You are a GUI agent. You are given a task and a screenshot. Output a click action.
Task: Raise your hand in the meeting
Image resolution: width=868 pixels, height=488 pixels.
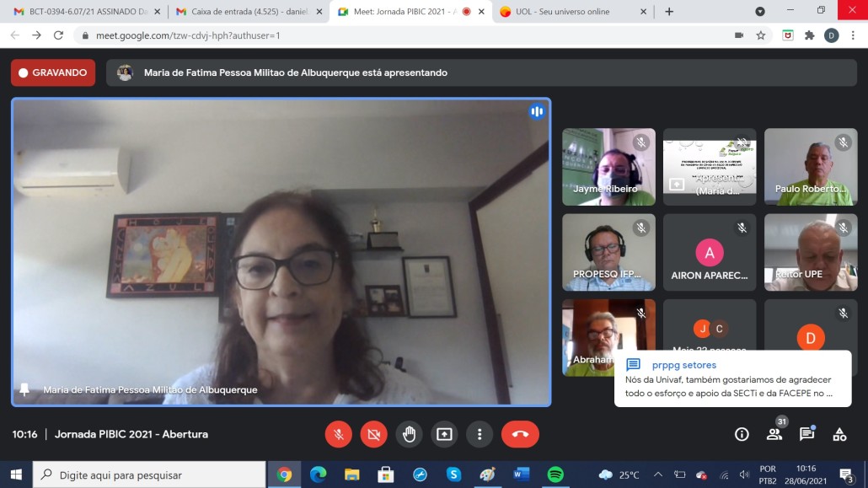pyautogui.click(x=409, y=434)
